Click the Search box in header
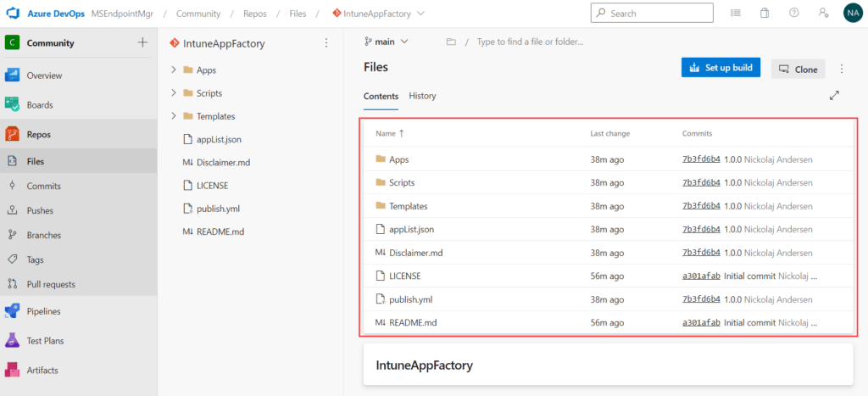This screenshot has width=868, height=396. coord(652,14)
